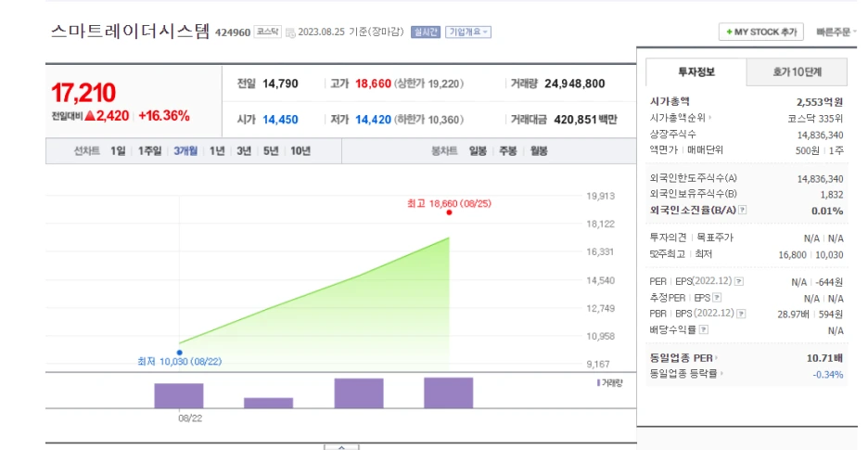The image size is (868, 450).
Task: Click the 고가 value 18,660
Action: point(373,84)
